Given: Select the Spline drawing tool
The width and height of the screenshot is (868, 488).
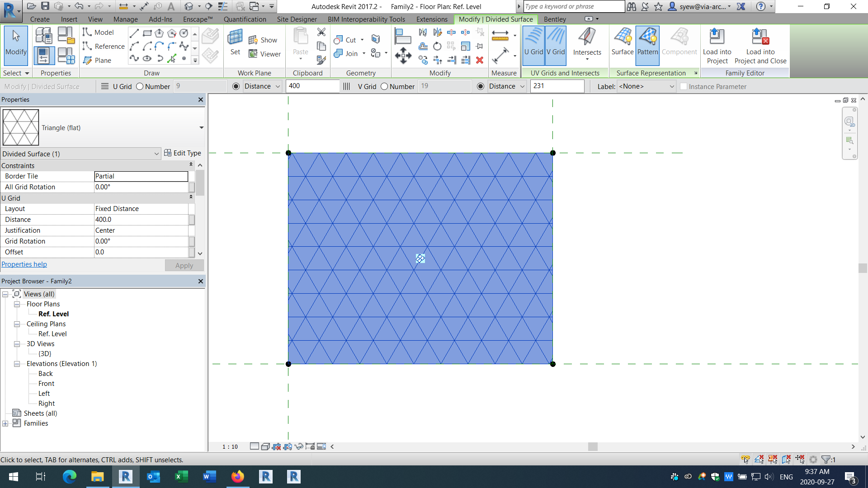Looking at the screenshot, I should pos(134,58).
